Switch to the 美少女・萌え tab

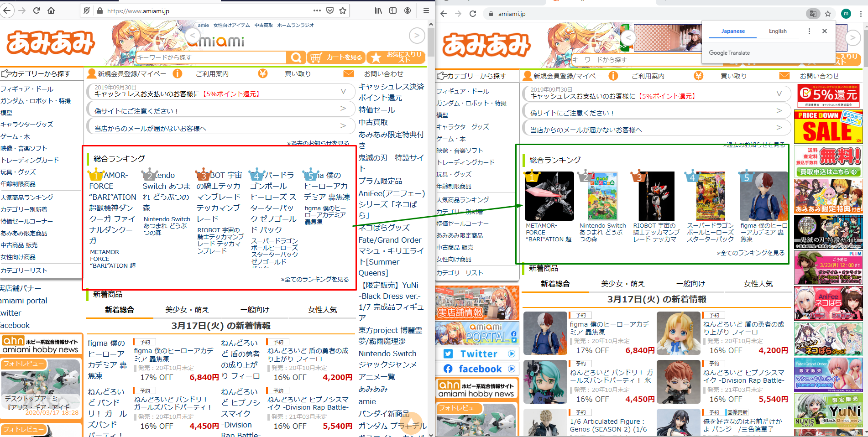pyautogui.click(x=187, y=309)
